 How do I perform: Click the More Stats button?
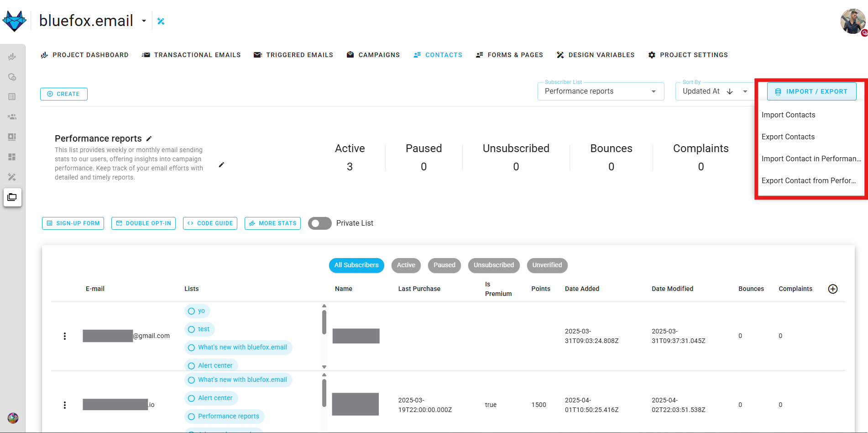pos(272,223)
